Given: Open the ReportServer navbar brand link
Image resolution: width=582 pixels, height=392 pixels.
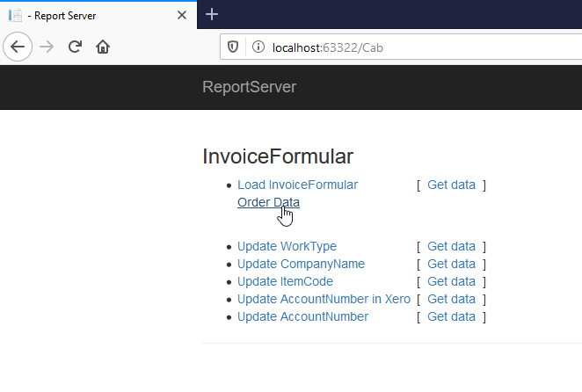Looking at the screenshot, I should pyautogui.click(x=249, y=86).
